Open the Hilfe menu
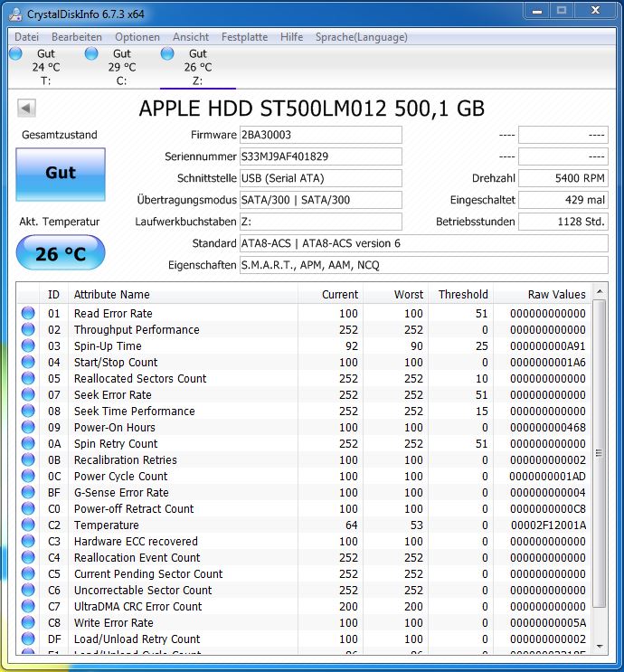The image size is (624, 672). click(291, 37)
